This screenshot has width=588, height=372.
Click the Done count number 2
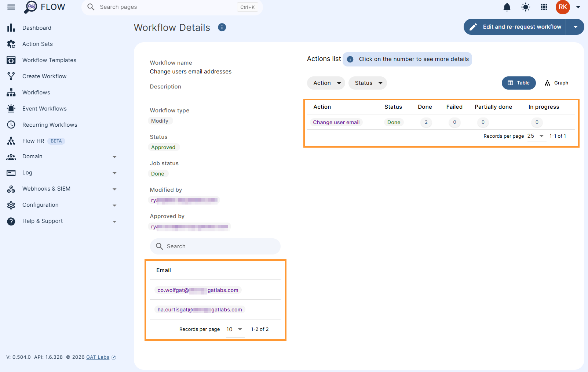[x=426, y=122]
